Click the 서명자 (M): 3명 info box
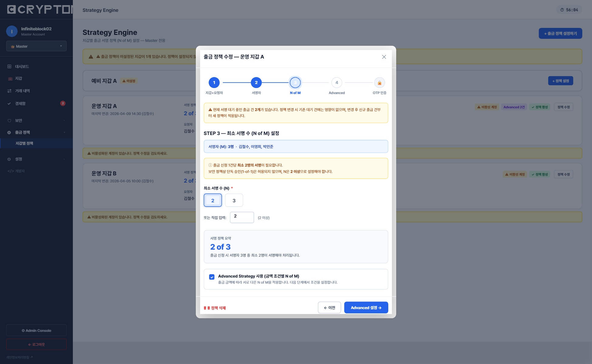Viewport: 592px width, 364px height. pos(296,147)
